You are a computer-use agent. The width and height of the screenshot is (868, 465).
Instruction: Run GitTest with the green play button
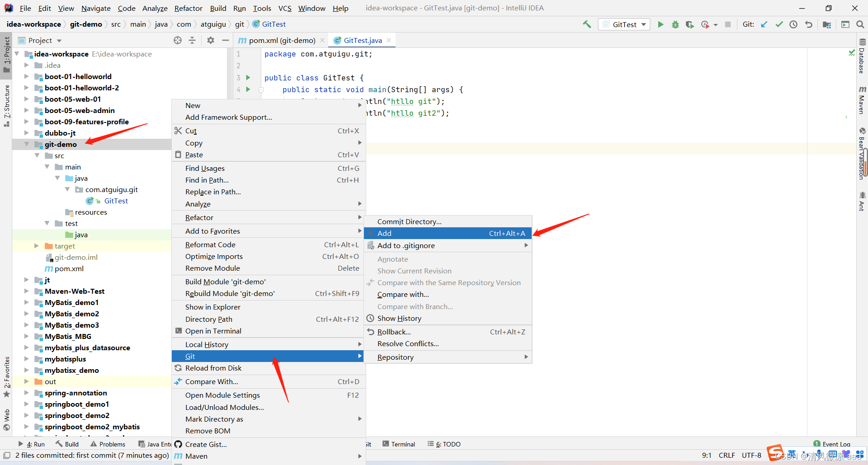660,24
